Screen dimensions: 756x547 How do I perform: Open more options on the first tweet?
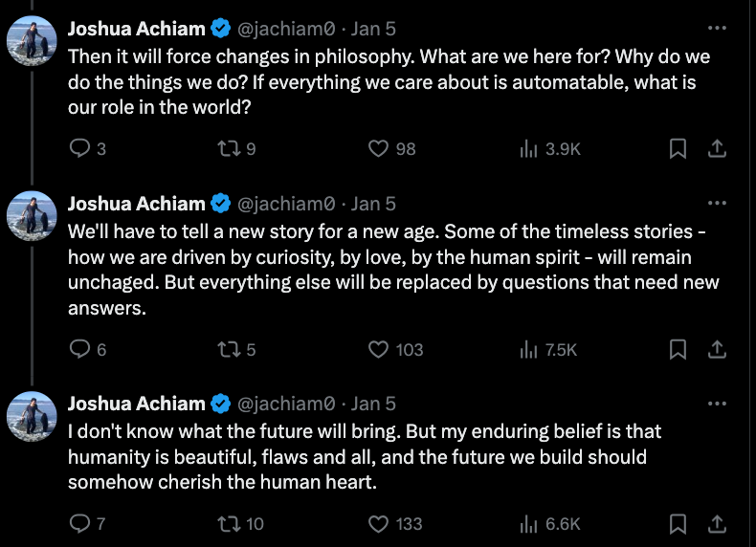pyautogui.click(x=717, y=28)
